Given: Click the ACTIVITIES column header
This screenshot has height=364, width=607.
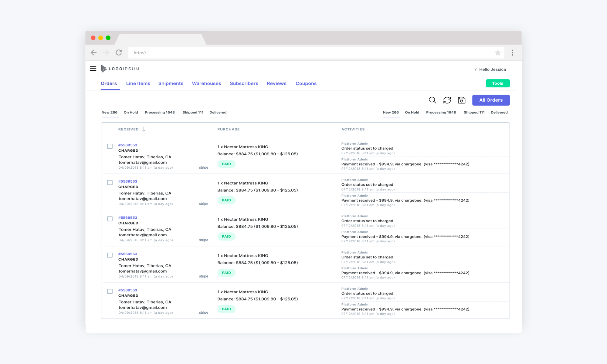Looking at the screenshot, I should click(353, 129).
